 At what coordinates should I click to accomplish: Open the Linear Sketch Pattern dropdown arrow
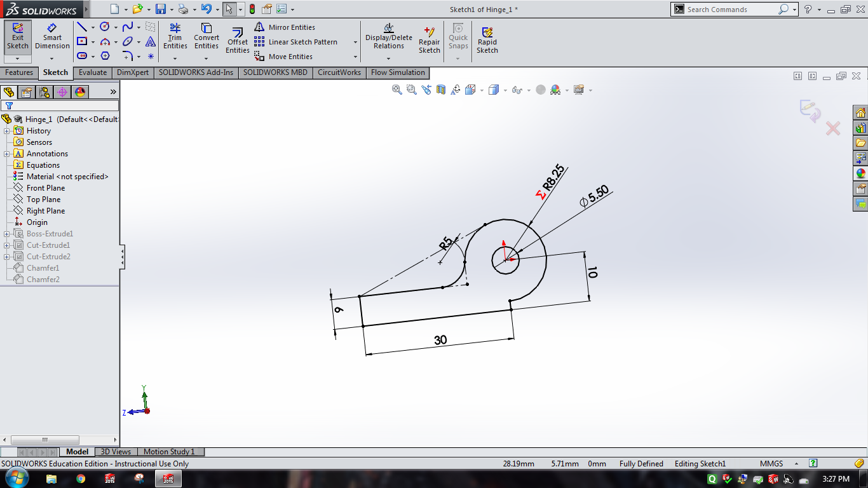click(355, 42)
